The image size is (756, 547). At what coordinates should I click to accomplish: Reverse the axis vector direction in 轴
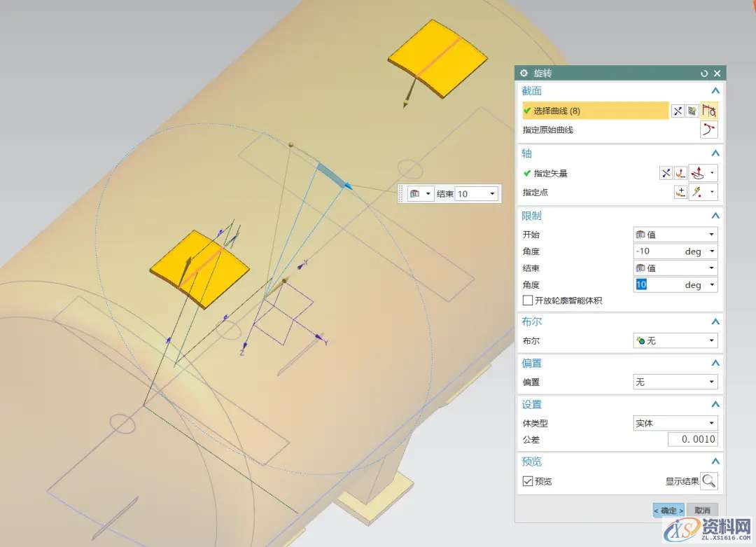point(666,173)
